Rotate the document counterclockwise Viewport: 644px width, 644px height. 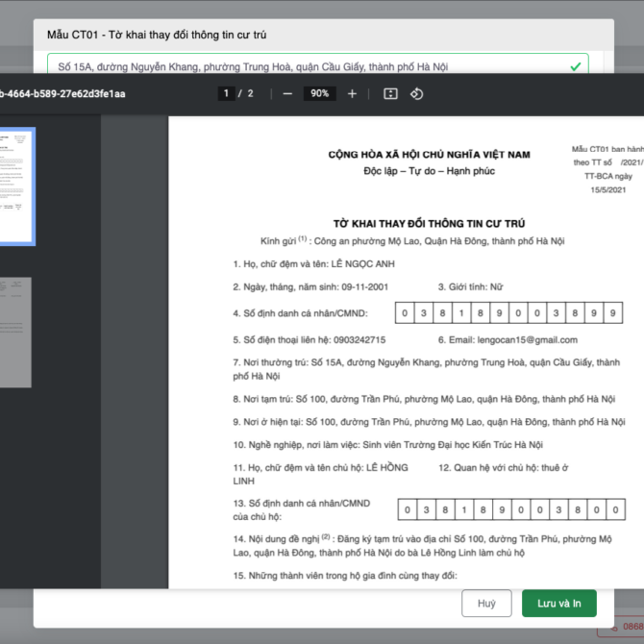pos(417,94)
